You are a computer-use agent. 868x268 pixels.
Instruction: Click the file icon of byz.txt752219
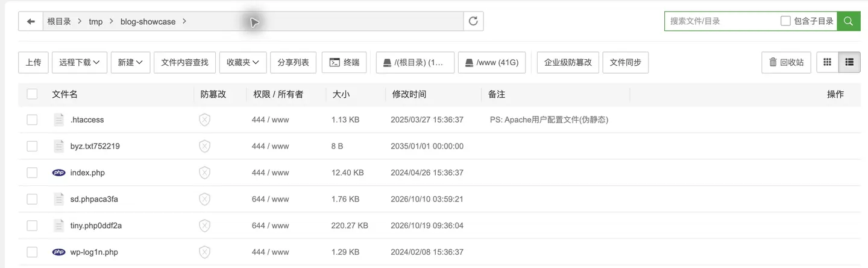[x=58, y=146]
